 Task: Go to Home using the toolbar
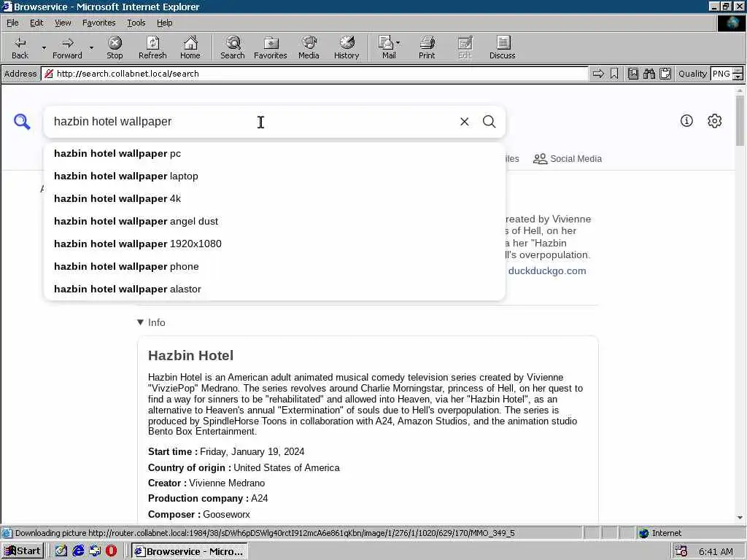point(190,47)
